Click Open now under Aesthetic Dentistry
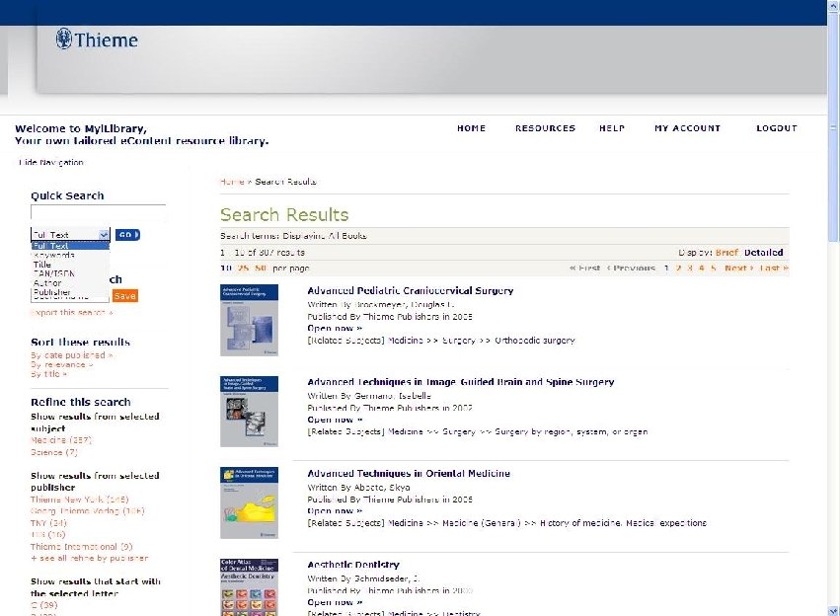The image size is (840, 616). point(335,602)
